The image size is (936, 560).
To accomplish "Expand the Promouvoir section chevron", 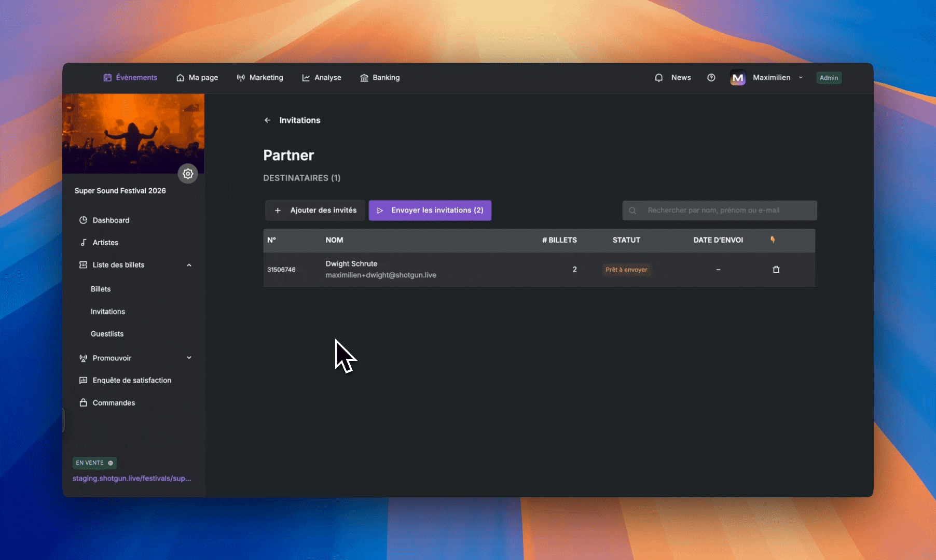I will click(x=189, y=358).
